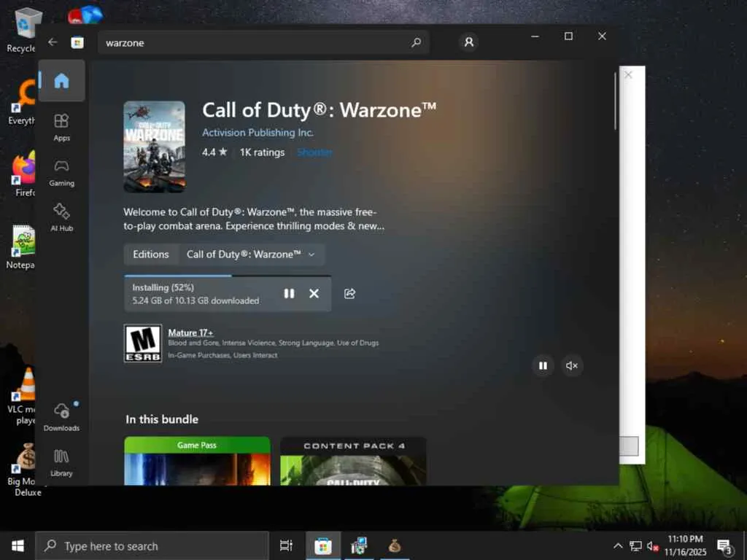Show hidden system tray icons
Viewport: 747px width, 560px height.
pyautogui.click(x=618, y=545)
